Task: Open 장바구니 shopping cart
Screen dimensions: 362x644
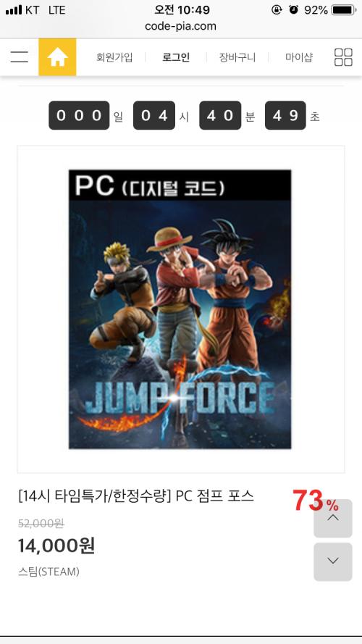Action: (x=237, y=57)
